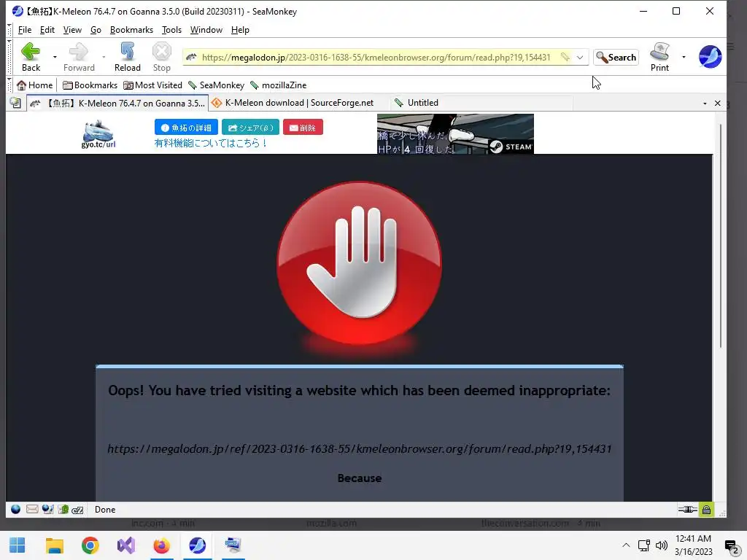The height and width of the screenshot is (560, 747).
Task: Show hidden system tray icons
Action: [x=626, y=545]
